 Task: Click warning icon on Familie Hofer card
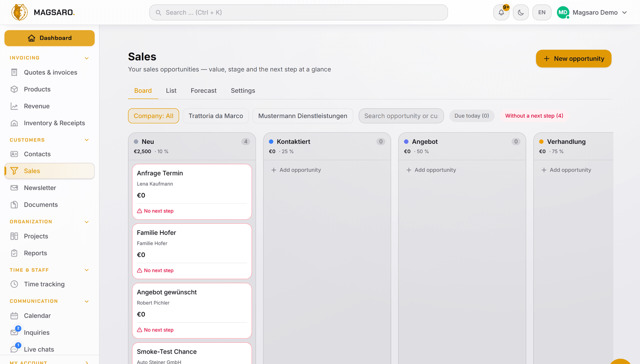click(140, 271)
